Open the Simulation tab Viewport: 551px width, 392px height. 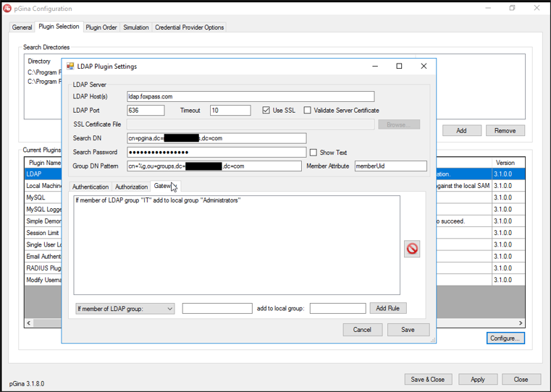135,27
